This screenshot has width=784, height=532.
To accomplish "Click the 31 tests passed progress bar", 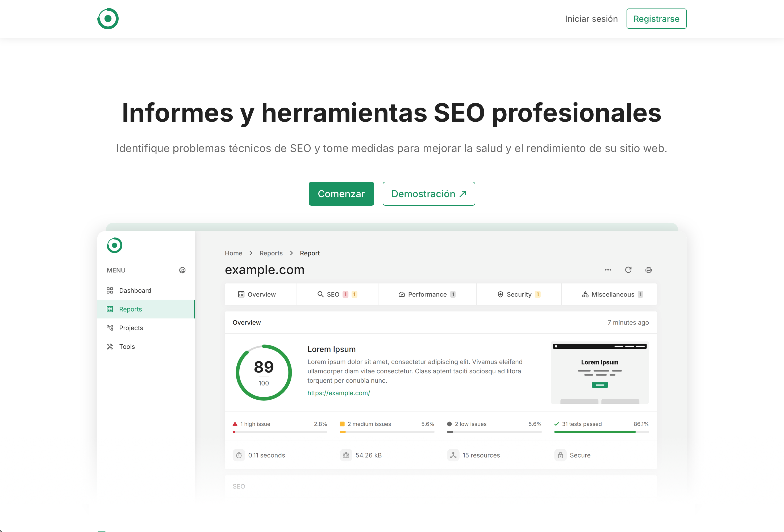I will click(x=601, y=432).
